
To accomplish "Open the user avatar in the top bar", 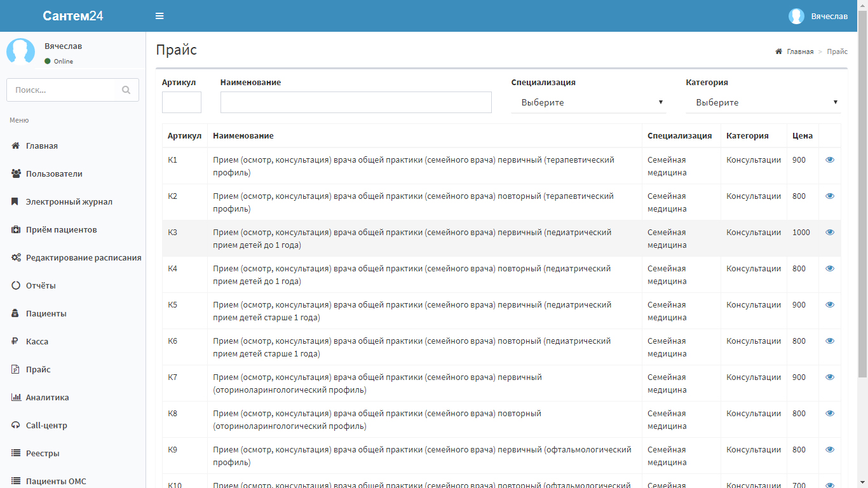I will tap(796, 16).
